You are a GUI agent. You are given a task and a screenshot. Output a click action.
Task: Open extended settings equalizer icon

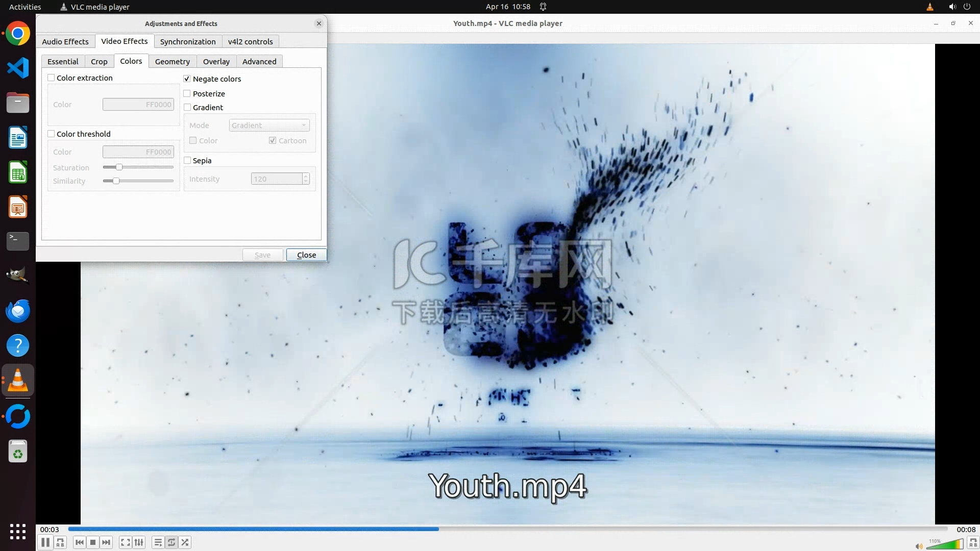(139, 542)
